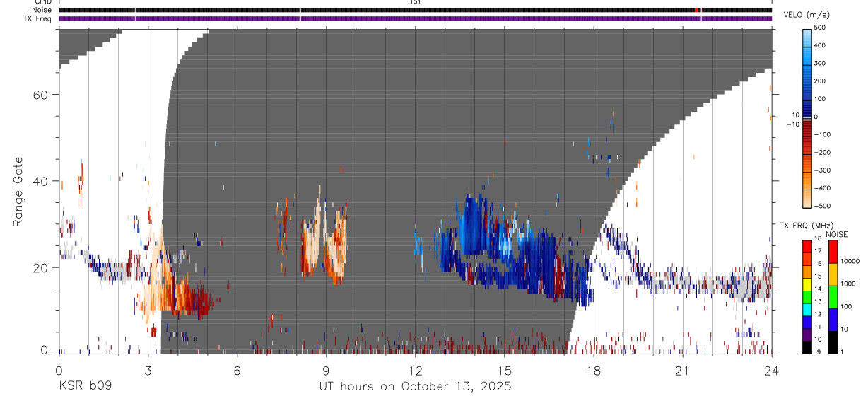Click the '12' tick on the UT hours axis

(415, 370)
